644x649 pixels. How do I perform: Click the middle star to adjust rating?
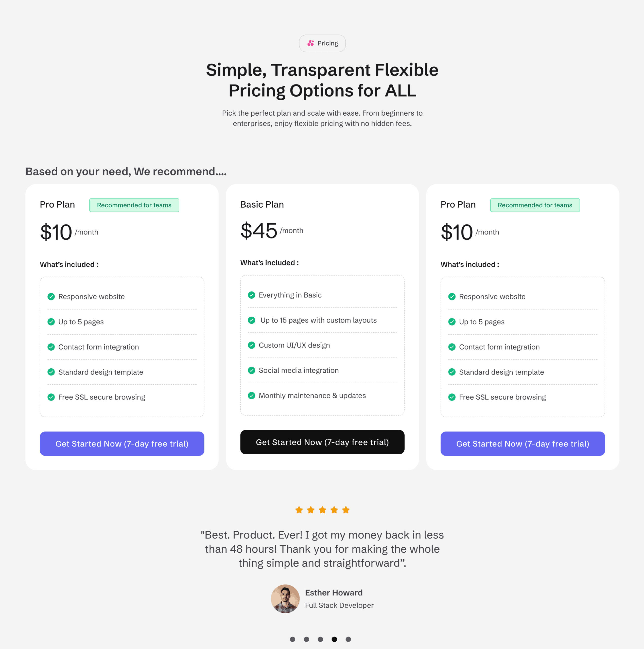(322, 510)
